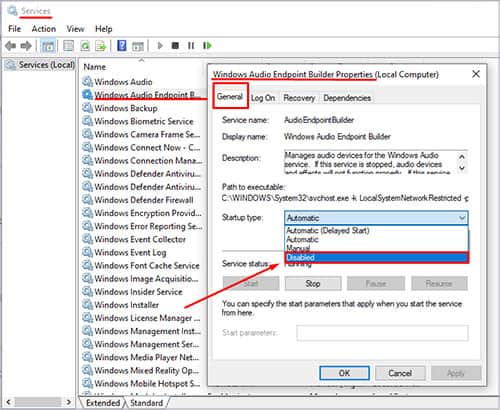Choose Automatic (Delayed Start) startup option
Screen dimensions: 500x410
(x=376, y=230)
